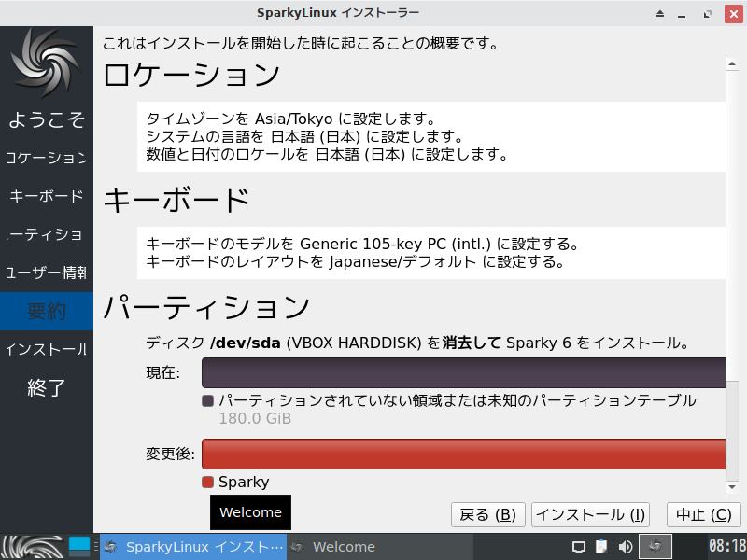747x560 pixels.
Task: Click the volume speaker tray icon
Action: click(x=625, y=547)
